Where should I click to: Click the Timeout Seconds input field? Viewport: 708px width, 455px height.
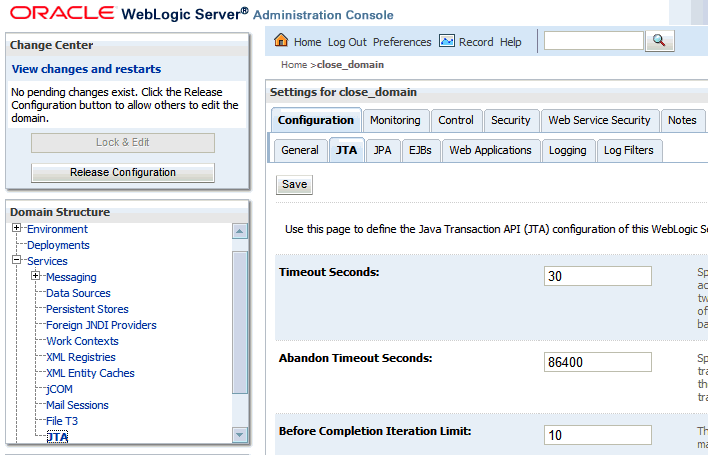click(598, 276)
